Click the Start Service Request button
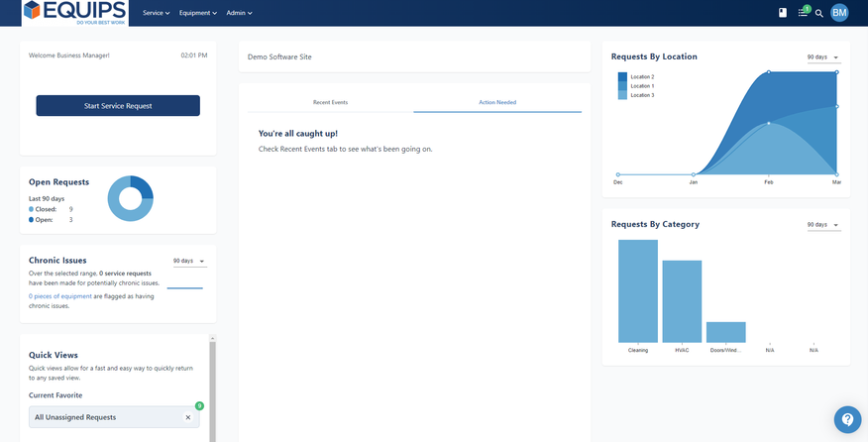Image resolution: width=868 pixels, height=442 pixels. click(x=118, y=105)
